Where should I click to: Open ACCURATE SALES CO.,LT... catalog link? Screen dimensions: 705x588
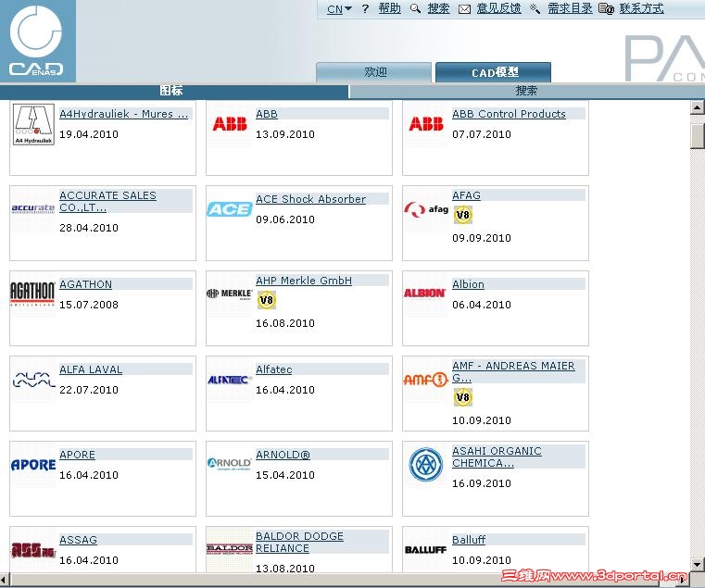(x=107, y=201)
